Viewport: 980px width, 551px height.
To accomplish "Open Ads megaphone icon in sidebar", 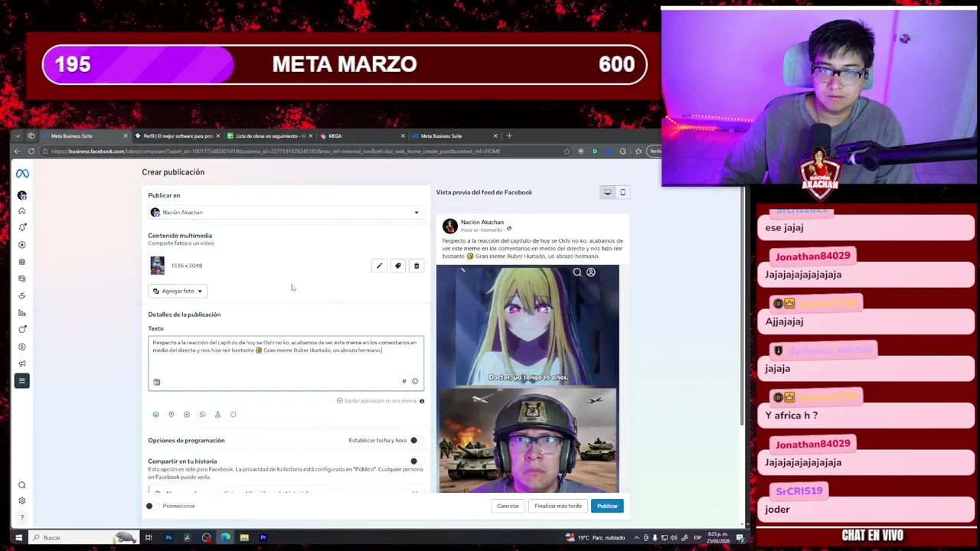I will point(22,364).
